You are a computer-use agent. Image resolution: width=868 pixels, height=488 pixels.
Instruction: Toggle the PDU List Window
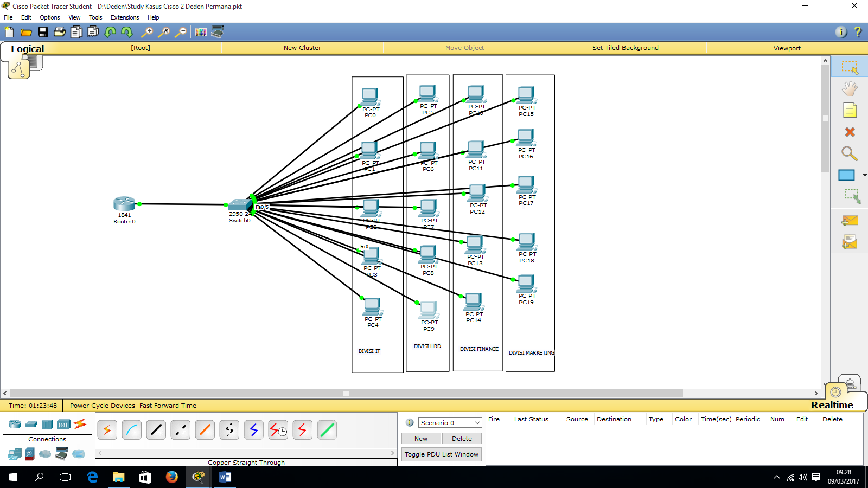click(441, 454)
